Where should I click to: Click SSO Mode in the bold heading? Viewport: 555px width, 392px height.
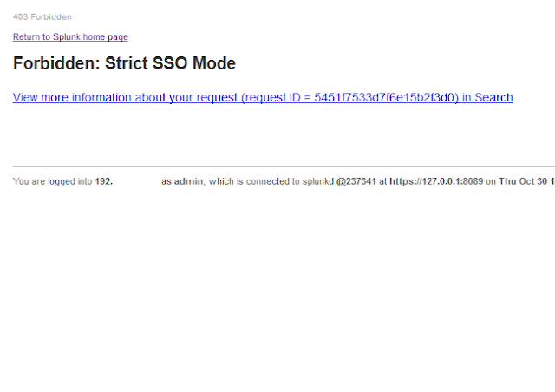pos(194,63)
